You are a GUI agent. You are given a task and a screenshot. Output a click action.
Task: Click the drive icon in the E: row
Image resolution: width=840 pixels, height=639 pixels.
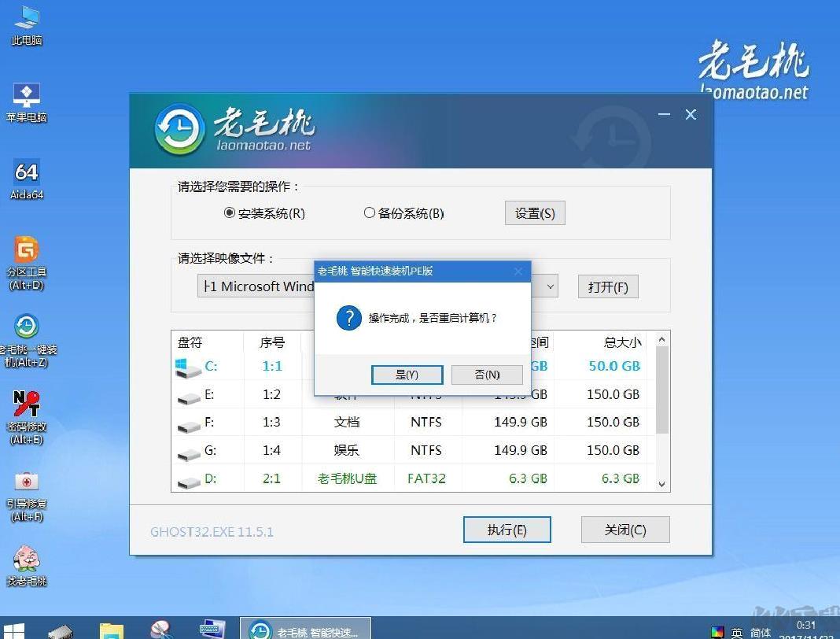pyautogui.click(x=188, y=397)
